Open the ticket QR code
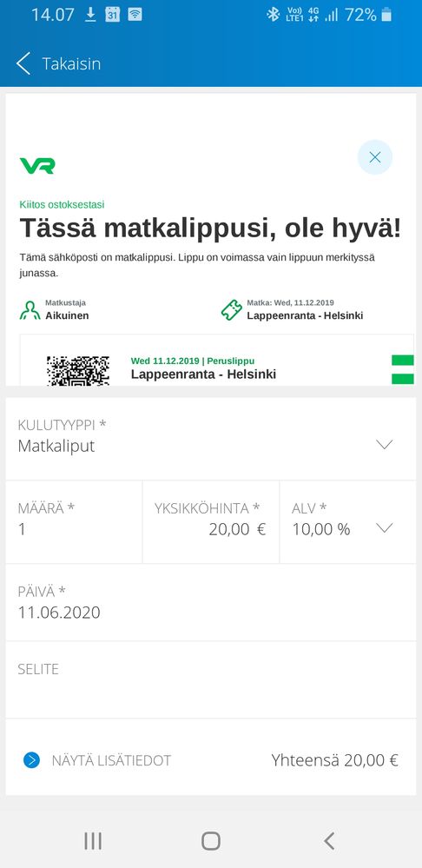Screen dimensions: 422x868 tap(78, 370)
